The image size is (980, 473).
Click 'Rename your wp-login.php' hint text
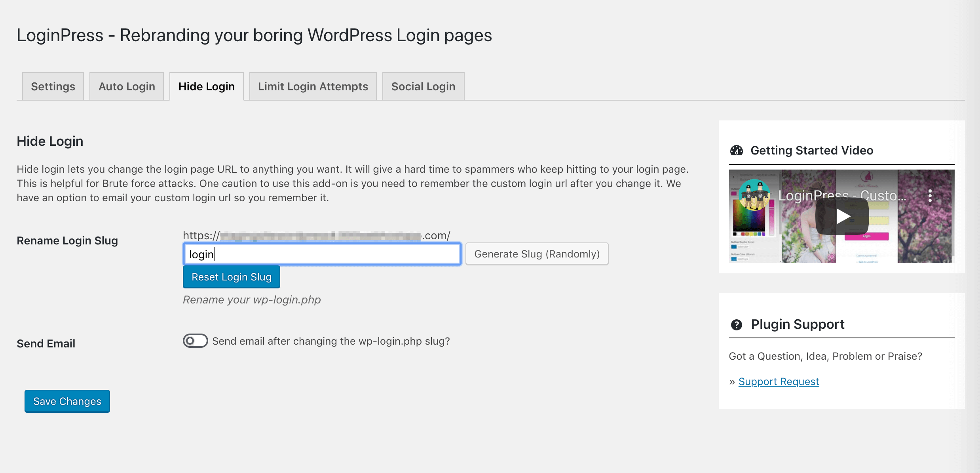tap(252, 299)
